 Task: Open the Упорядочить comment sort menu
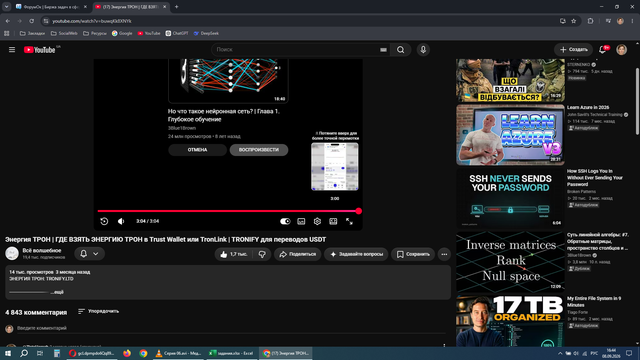pyautogui.click(x=98, y=311)
